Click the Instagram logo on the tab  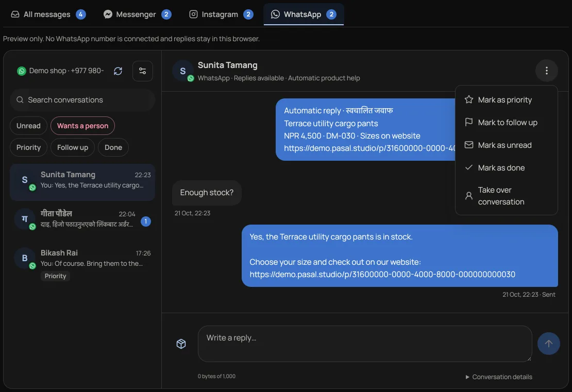(193, 14)
